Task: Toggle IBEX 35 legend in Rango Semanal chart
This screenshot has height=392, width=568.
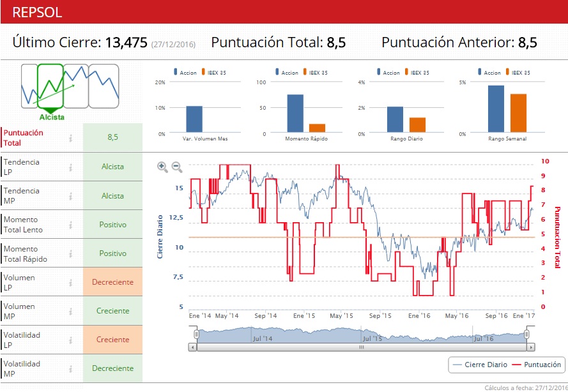Action: [x=518, y=72]
